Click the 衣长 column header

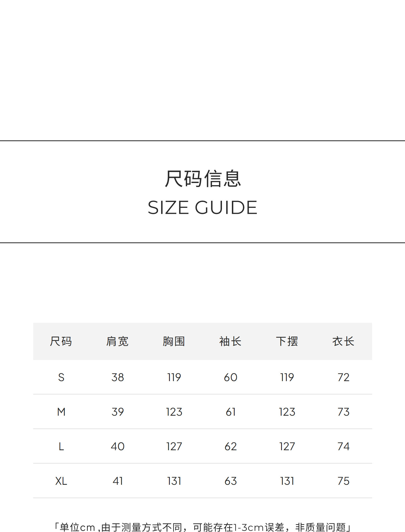[x=343, y=341]
